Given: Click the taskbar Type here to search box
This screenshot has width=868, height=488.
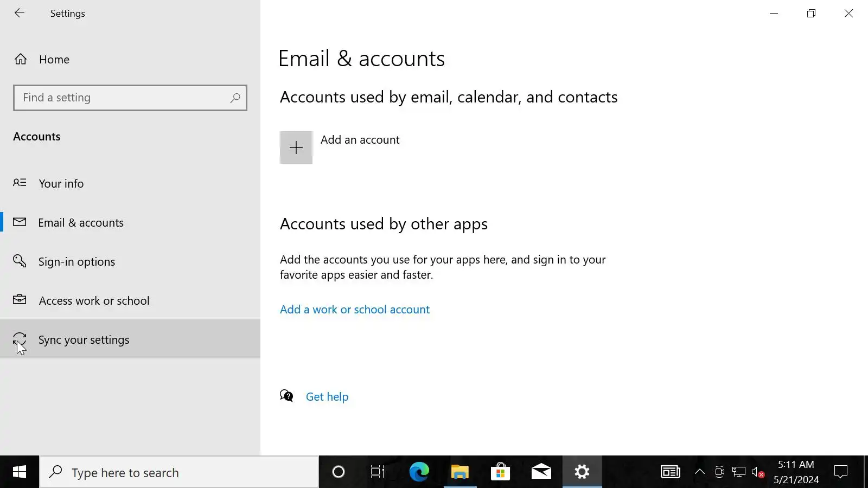Looking at the screenshot, I should point(179,472).
